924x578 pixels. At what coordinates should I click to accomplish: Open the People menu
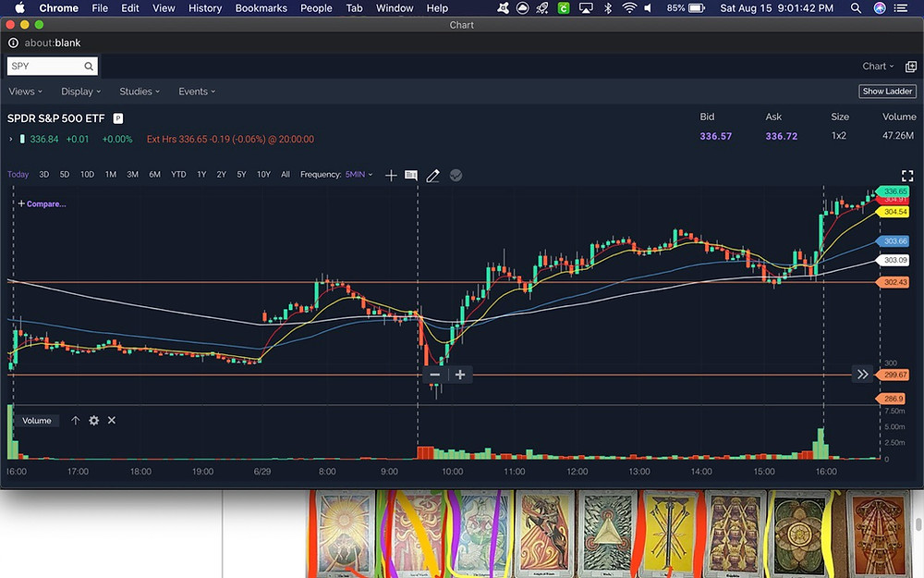point(316,8)
